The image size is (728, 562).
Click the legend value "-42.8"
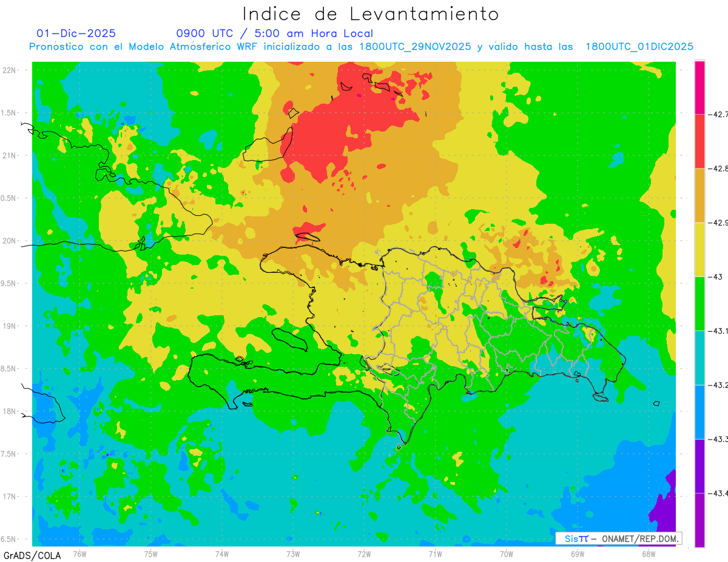(718, 169)
